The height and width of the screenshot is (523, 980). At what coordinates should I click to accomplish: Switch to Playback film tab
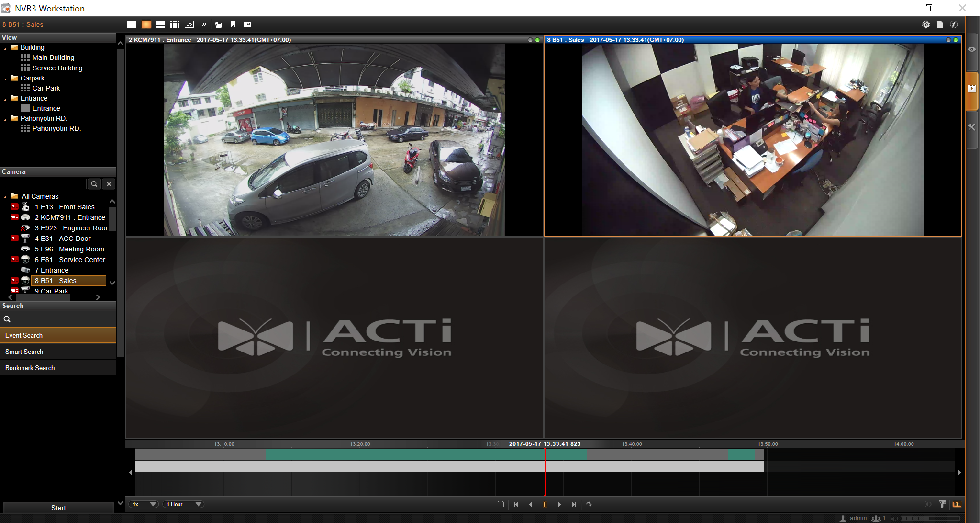pyautogui.click(x=972, y=89)
